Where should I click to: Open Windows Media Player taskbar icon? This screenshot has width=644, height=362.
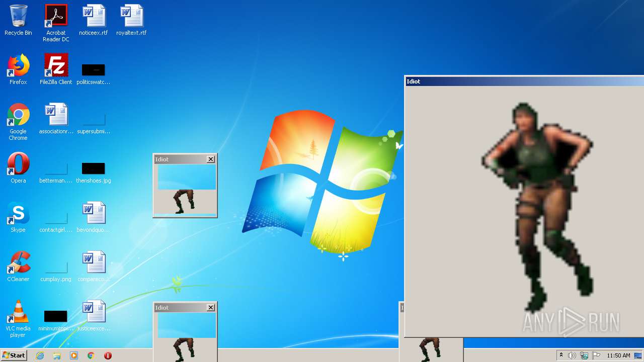pos(74,355)
